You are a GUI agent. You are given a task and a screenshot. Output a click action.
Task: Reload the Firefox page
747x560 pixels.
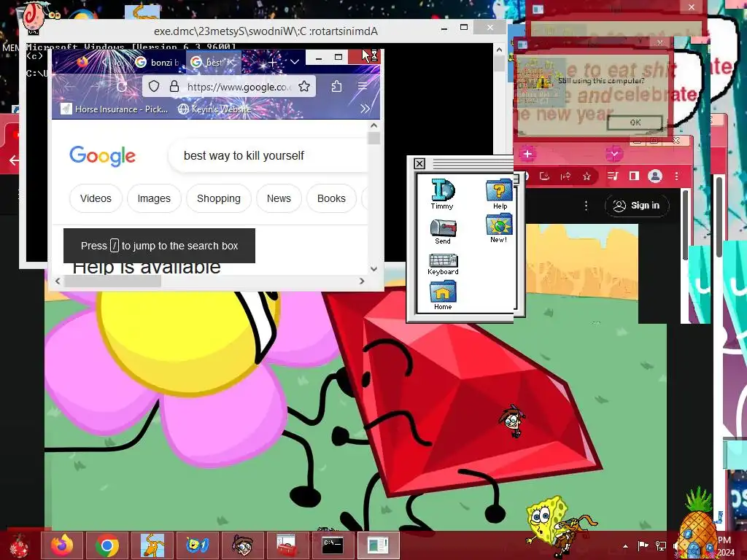pos(122,87)
